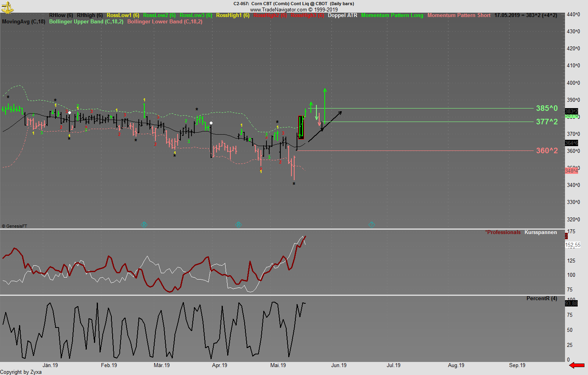
Task: Click the Jun.19 date axis label
Action: pyautogui.click(x=339, y=365)
